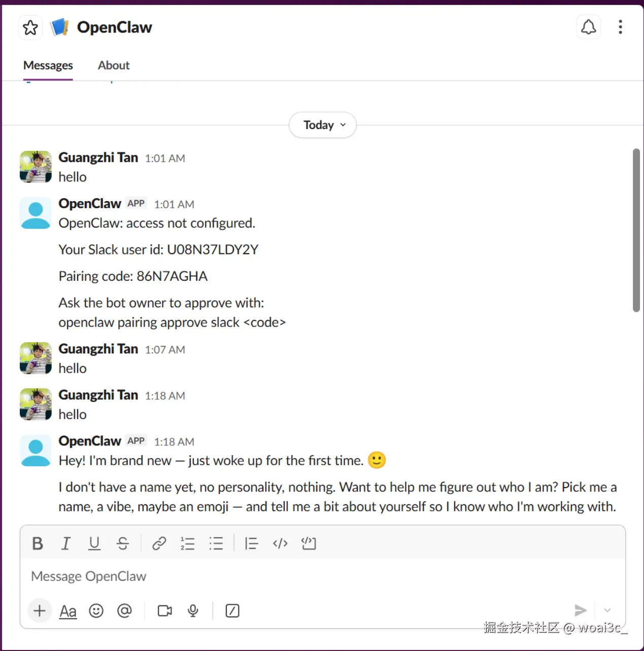Open the emoji picker
The height and width of the screenshot is (651, 644).
(96, 610)
